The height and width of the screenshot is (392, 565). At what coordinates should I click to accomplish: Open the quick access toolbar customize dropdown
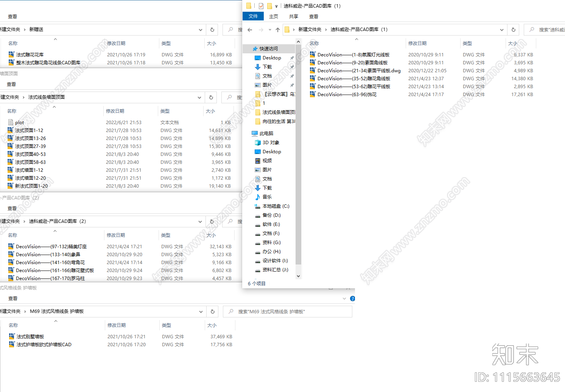coord(276,6)
